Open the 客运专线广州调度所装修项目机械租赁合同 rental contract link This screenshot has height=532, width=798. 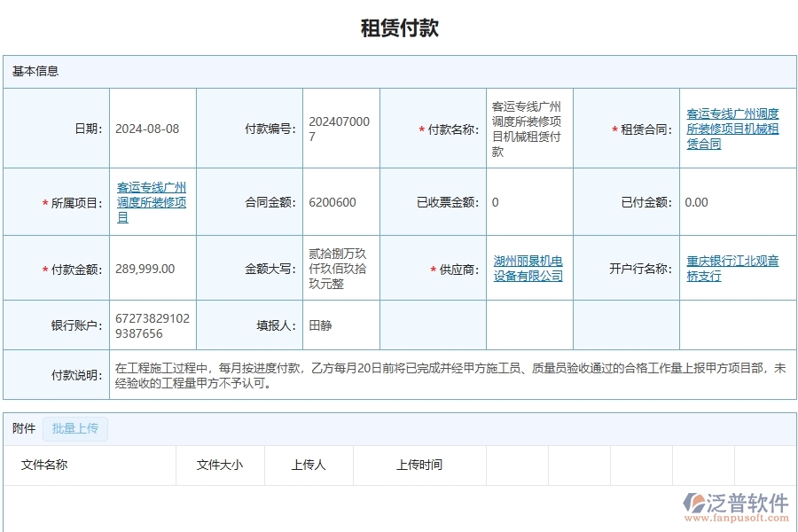click(732, 127)
